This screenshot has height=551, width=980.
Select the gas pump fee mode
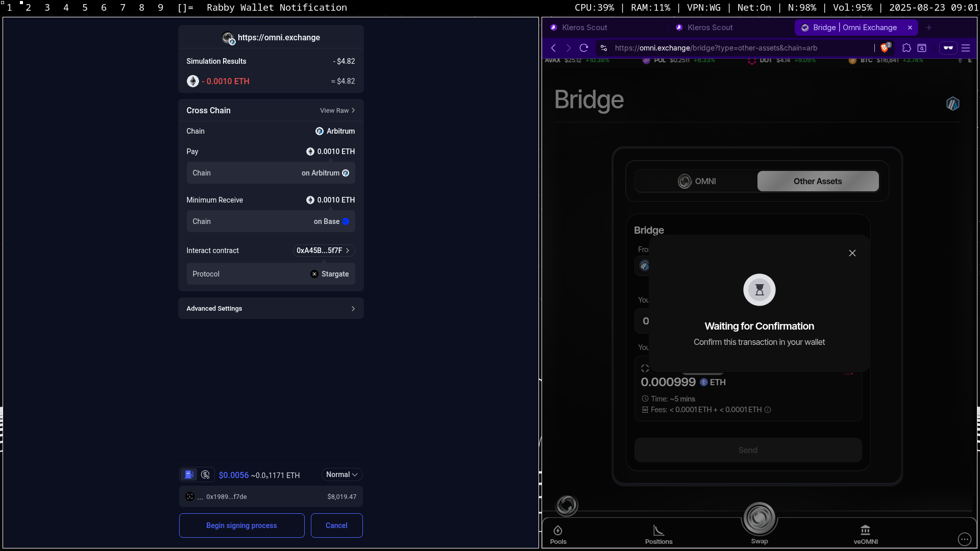[x=189, y=474]
